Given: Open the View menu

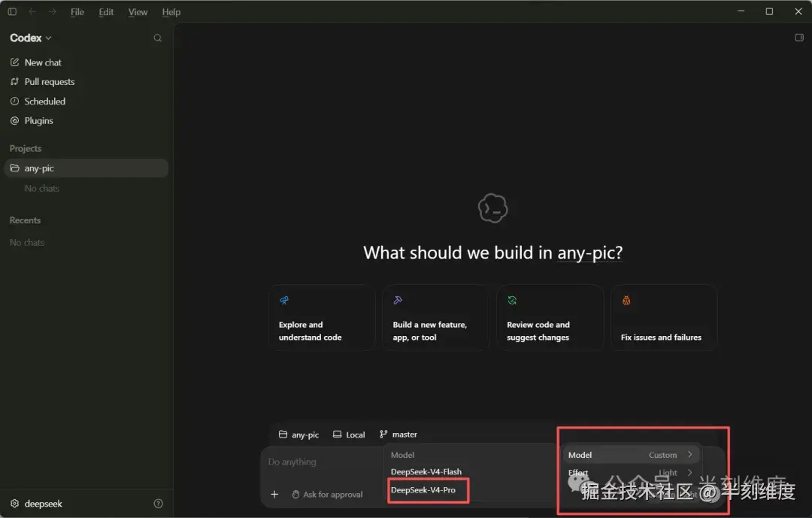Looking at the screenshot, I should pos(138,12).
